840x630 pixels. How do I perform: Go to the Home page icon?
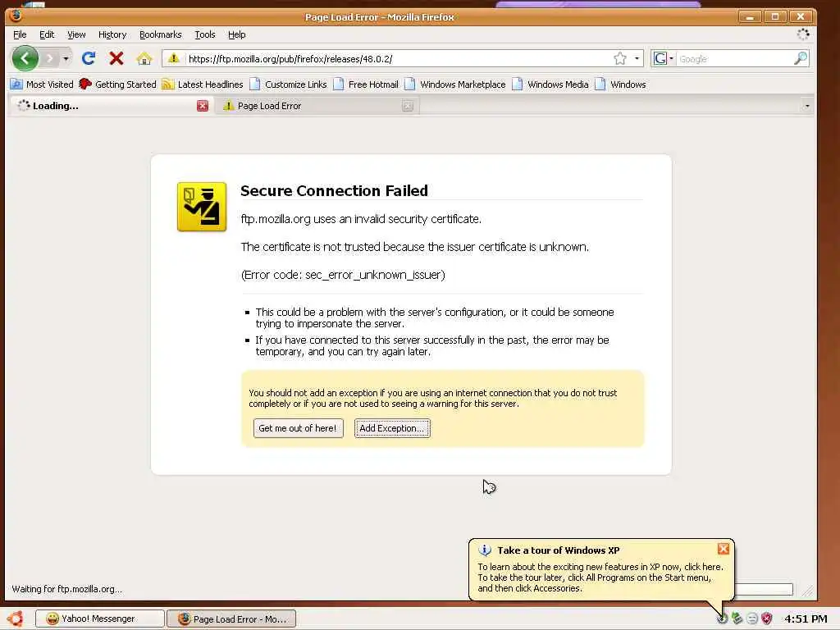(x=144, y=58)
